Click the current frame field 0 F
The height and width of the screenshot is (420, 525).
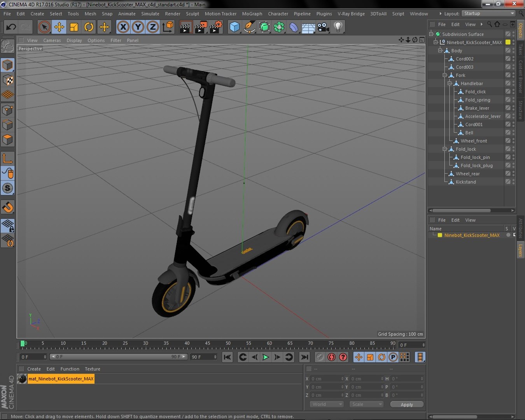tap(412, 345)
